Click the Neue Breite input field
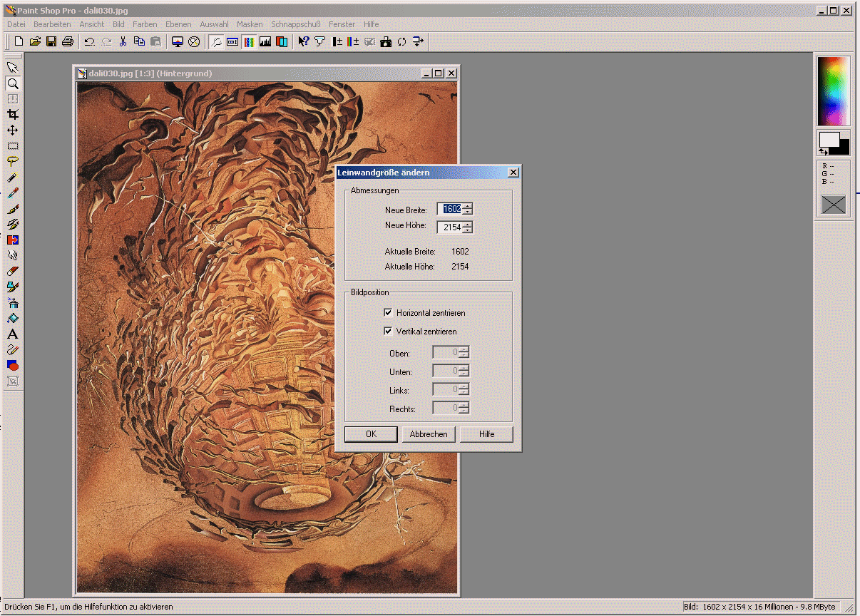The height and width of the screenshot is (616, 860). 450,209
